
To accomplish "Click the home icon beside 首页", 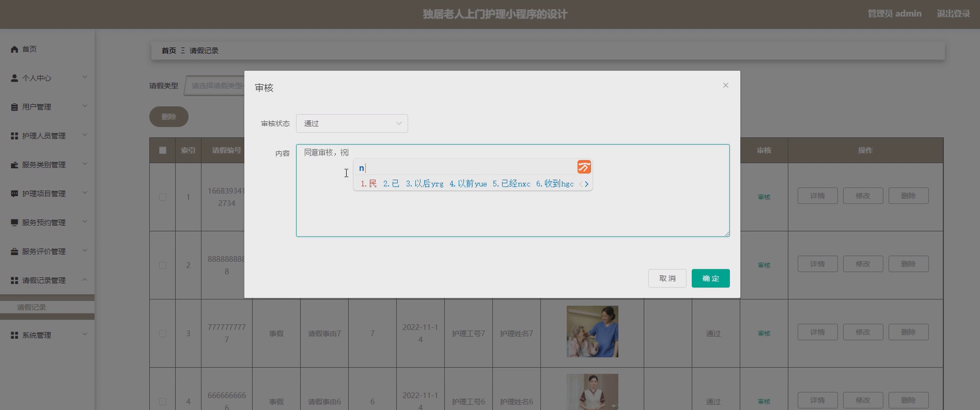I will 14,49.
